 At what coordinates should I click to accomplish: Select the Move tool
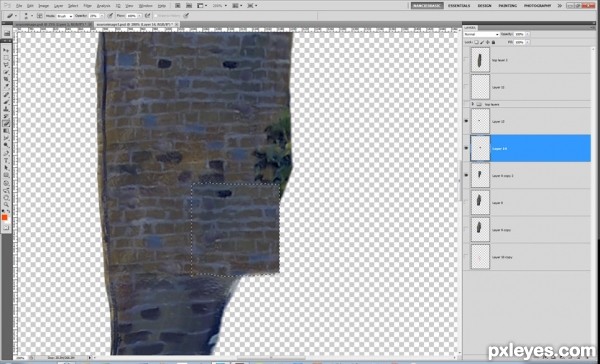pyautogui.click(x=6, y=50)
